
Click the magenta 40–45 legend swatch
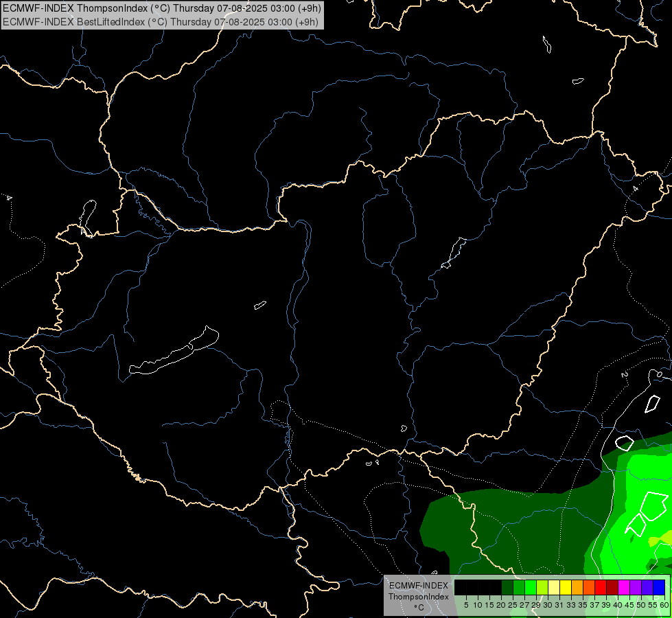[x=624, y=587]
